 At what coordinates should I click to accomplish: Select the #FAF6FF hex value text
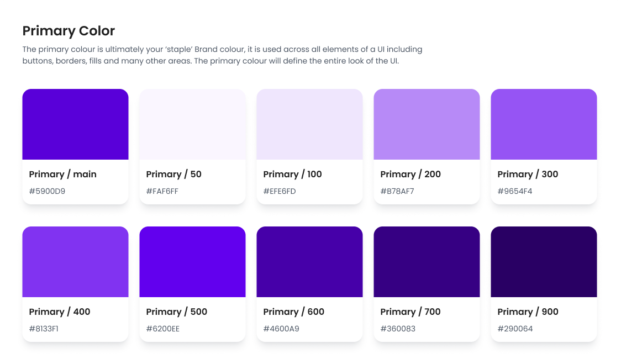(x=162, y=192)
